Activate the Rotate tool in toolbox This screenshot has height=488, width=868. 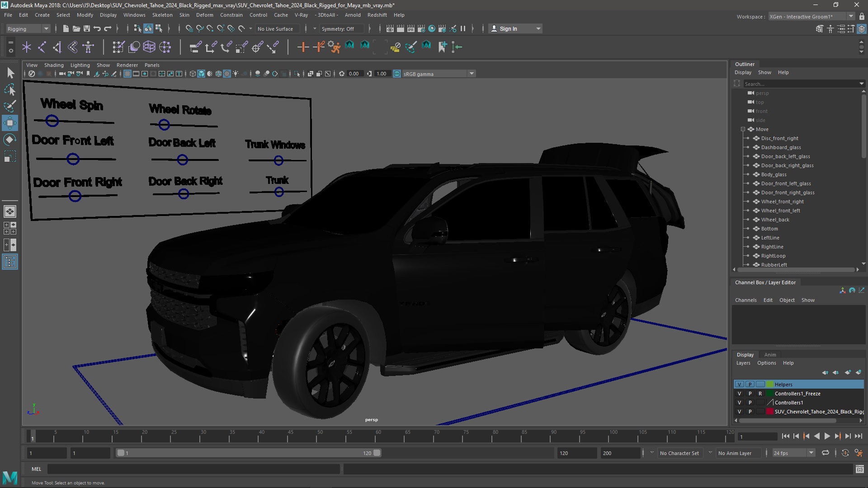coord(10,140)
